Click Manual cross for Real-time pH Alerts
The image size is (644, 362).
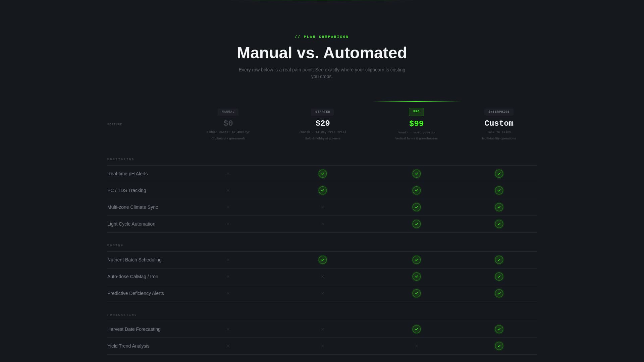[228, 174]
